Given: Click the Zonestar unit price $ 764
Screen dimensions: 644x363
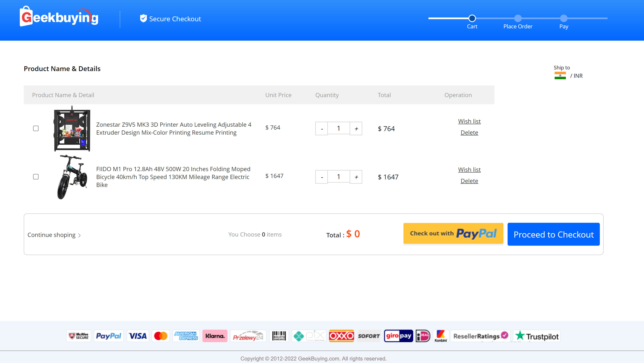Looking at the screenshot, I should [x=272, y=127].
